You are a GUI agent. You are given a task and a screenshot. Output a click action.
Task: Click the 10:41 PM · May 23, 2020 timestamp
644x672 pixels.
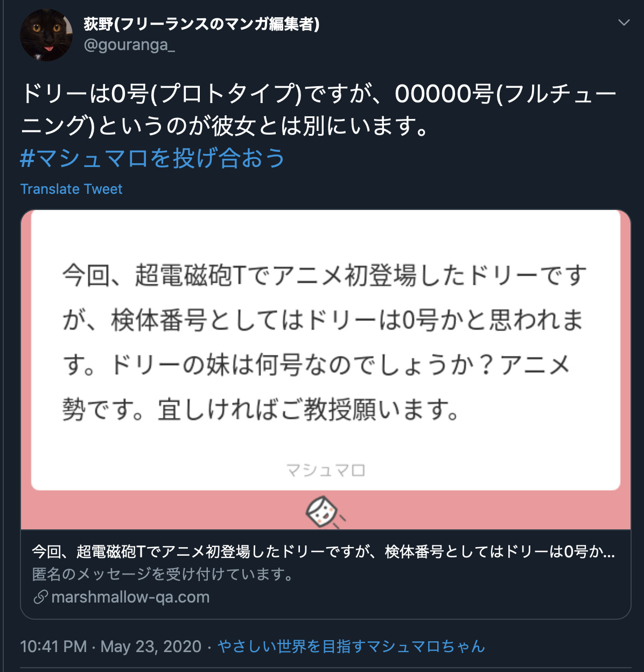pyautogui.click(x=110, y=646)
